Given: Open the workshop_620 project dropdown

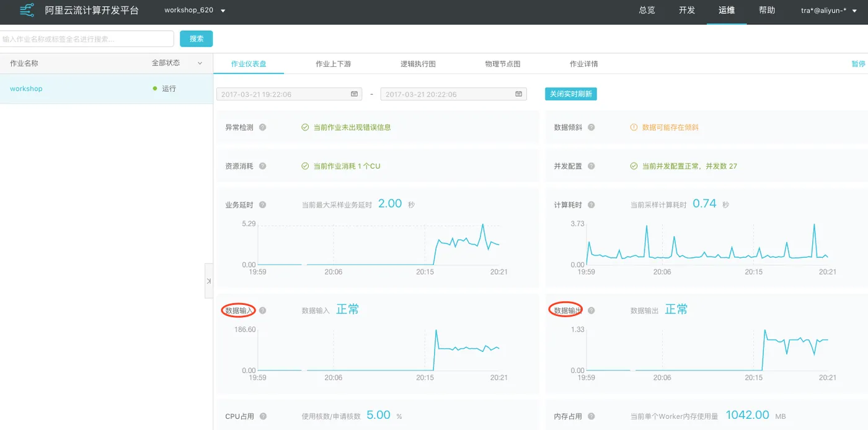Looking at the screenshot, I should pos(195,11).
